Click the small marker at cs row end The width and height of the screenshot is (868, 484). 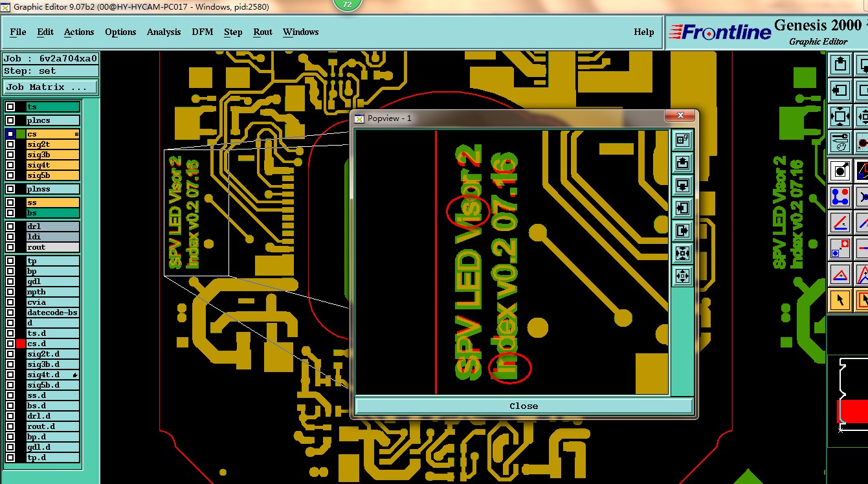76,134
